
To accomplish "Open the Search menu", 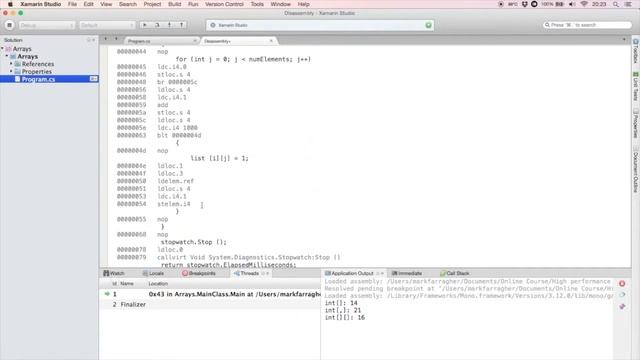I will [x=128, y=4].
